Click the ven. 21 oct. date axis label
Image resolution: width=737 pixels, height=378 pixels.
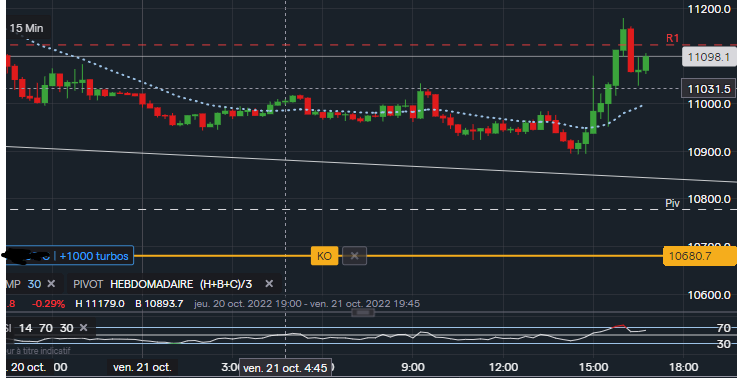pyautogui.click(x=142, y=367)
